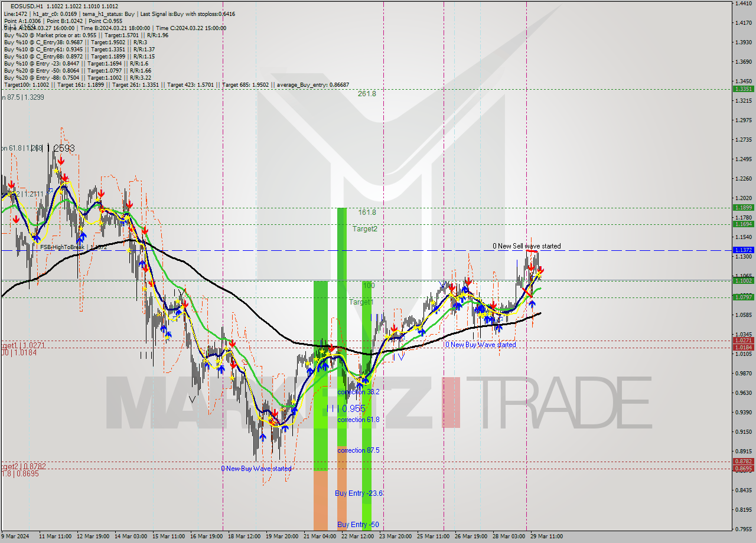Click the 'rget2 | 0.8782' level label
This screenshot has height=543, width=756.
[23, 466]
